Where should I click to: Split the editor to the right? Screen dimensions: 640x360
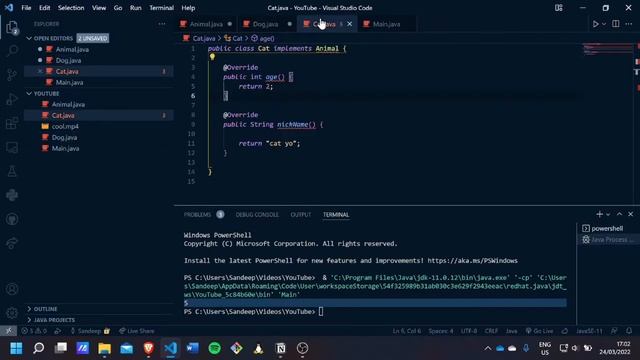616,24
